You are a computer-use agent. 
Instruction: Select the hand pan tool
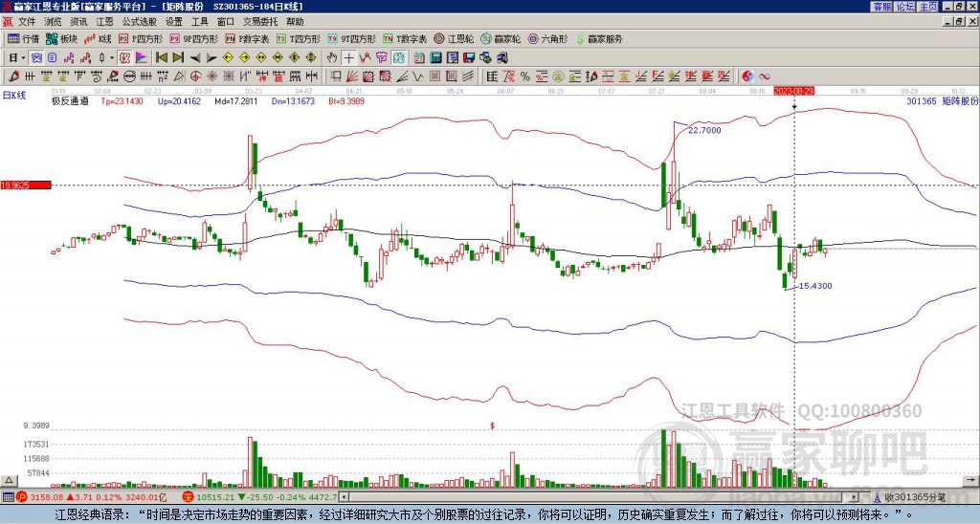click(332, 58)
